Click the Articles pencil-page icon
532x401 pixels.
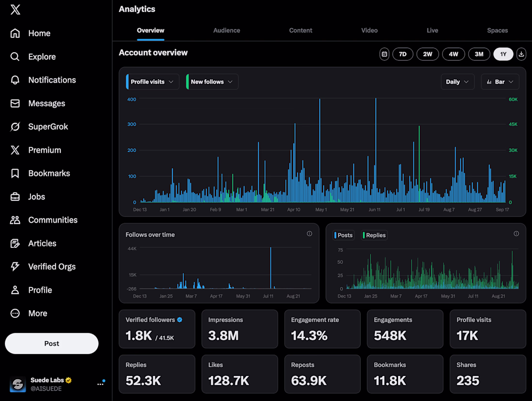[15, 243]
